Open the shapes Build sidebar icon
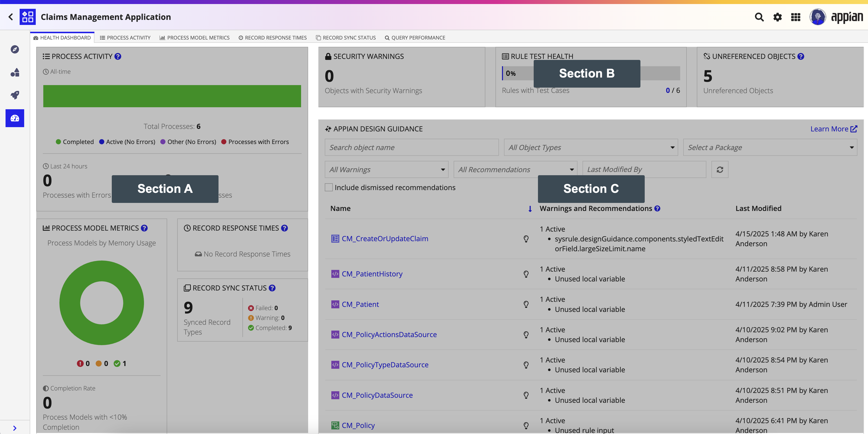Viewport: 868px width, 434px height. point(15,73)
